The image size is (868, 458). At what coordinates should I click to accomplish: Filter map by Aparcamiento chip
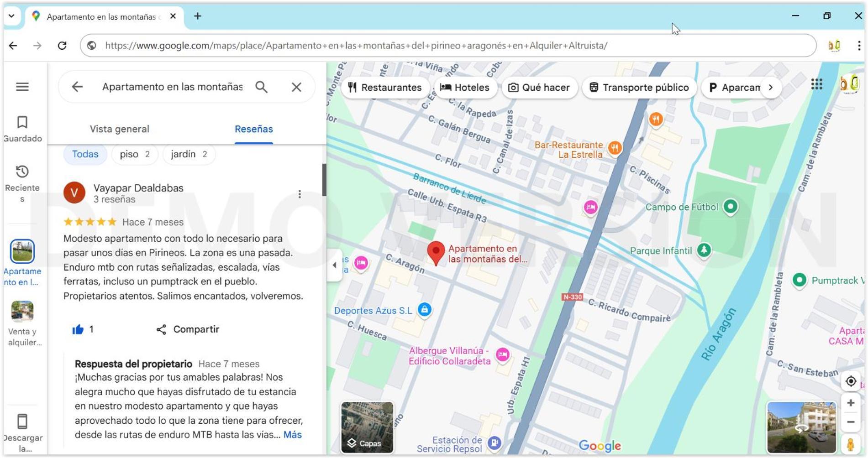pos(734,88)
